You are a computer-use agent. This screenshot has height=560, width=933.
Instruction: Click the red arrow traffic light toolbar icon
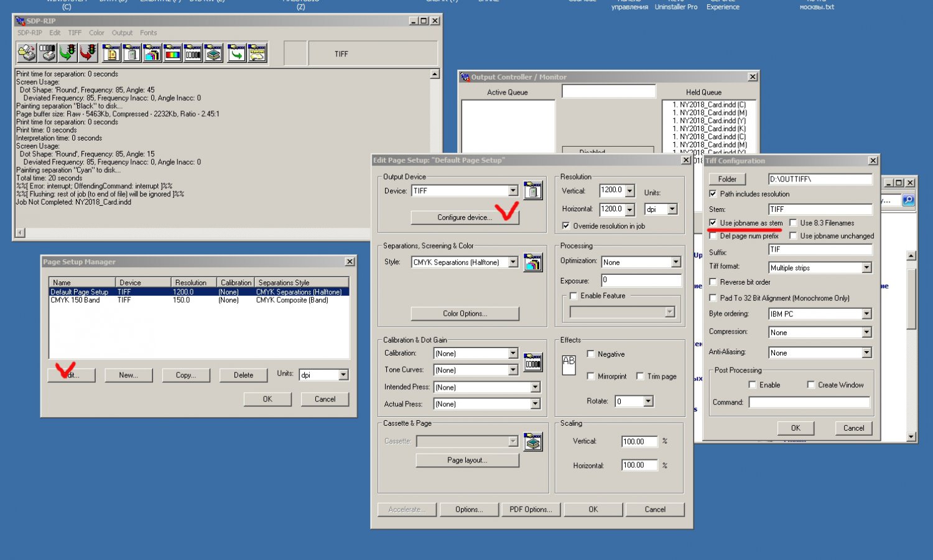pyautogui.click(x=88, y=53)
